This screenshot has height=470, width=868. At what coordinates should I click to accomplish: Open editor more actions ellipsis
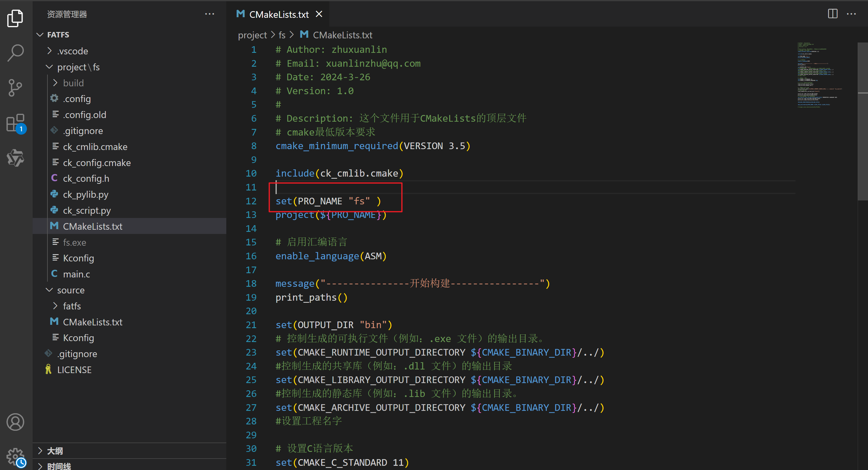(851, 14)
